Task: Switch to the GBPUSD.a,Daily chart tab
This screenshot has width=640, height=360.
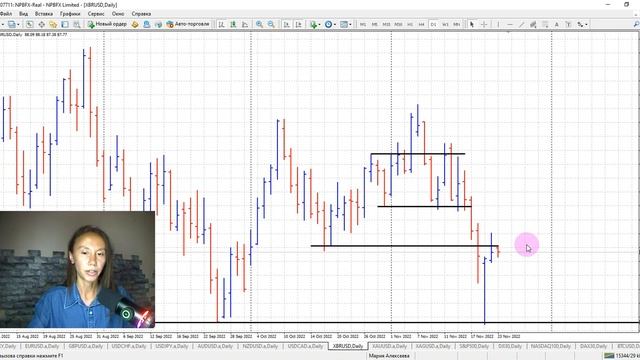Action: [85, 346]
